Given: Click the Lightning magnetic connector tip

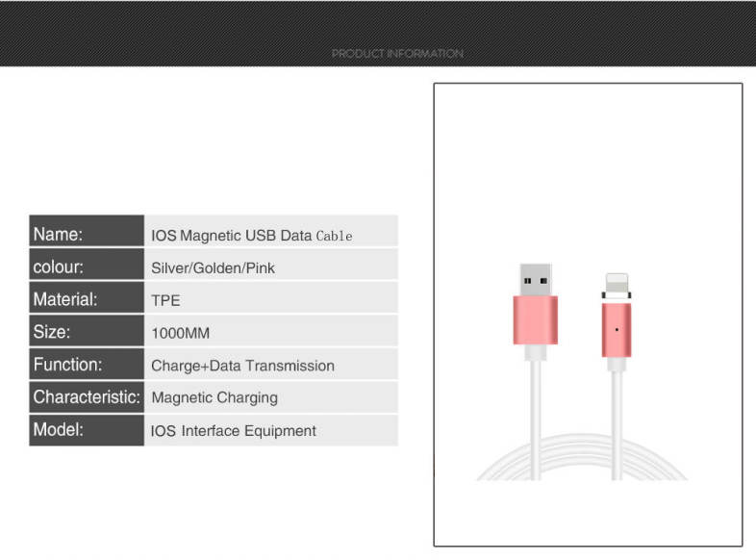Looking at the screenshot, I should click(x=616, y=287).
